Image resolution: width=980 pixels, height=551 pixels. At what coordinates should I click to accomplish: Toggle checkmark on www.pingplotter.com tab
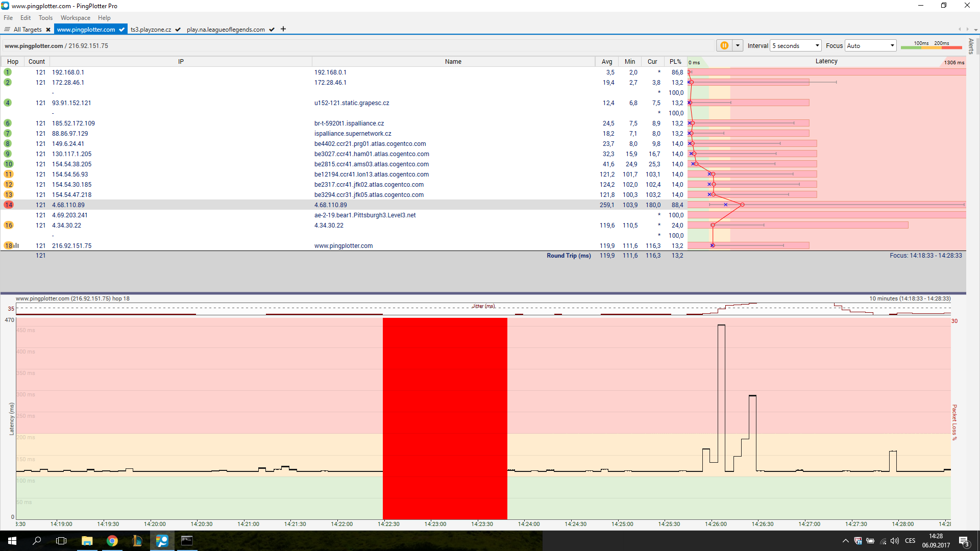121,30
